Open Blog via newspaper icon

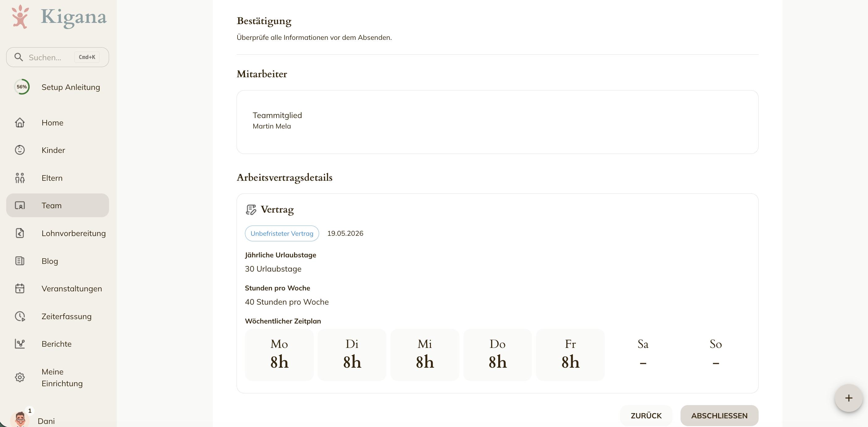click(x=20, y=261)
